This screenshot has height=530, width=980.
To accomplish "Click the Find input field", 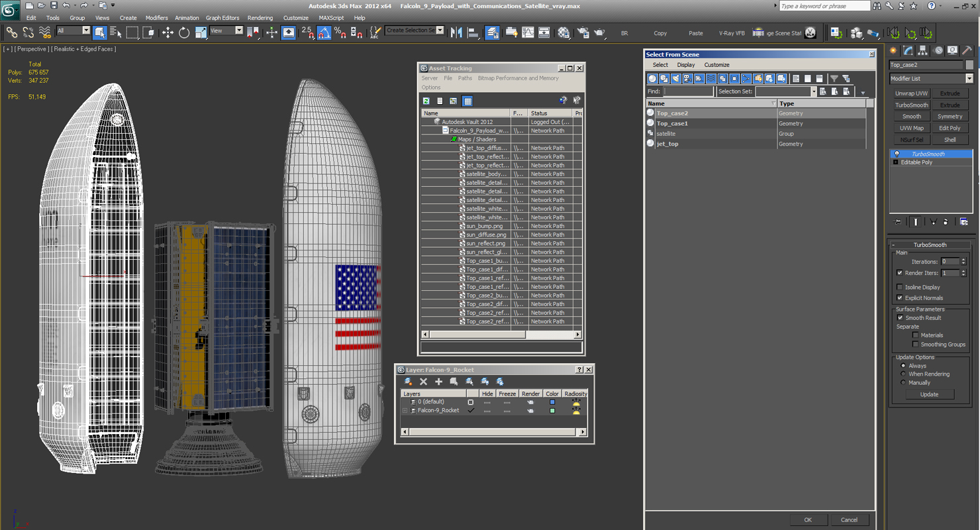I will (688, 91).
